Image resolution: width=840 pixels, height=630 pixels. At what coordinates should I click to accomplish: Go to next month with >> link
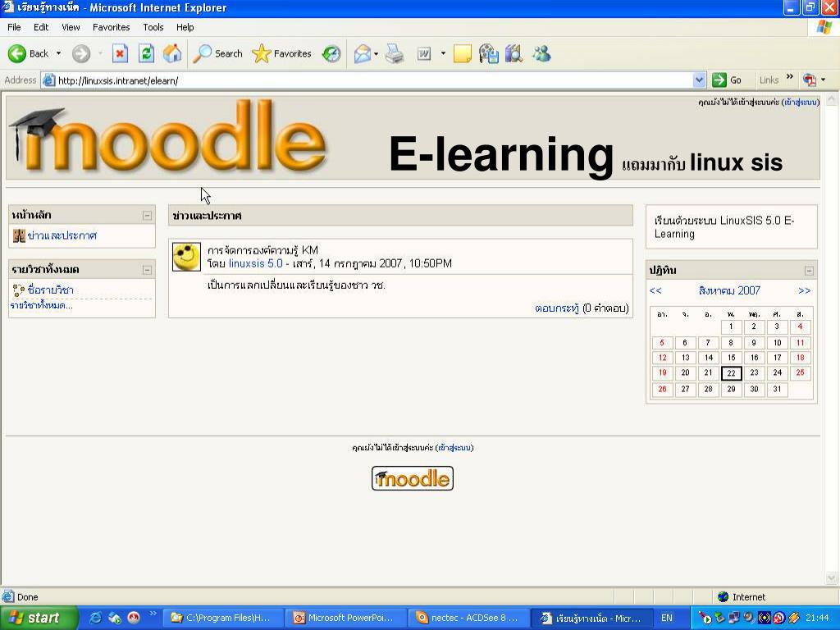pyautogui.click(x=804, y=291)
